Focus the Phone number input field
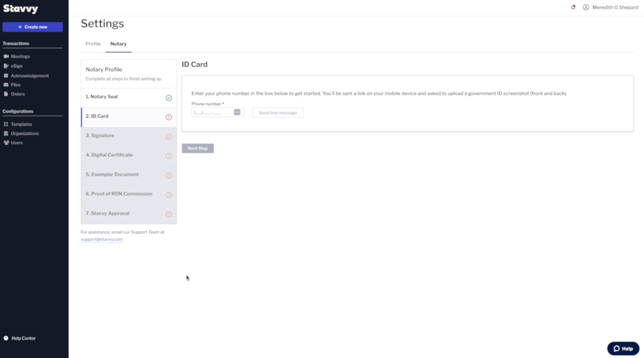 [x=218, y=112]
